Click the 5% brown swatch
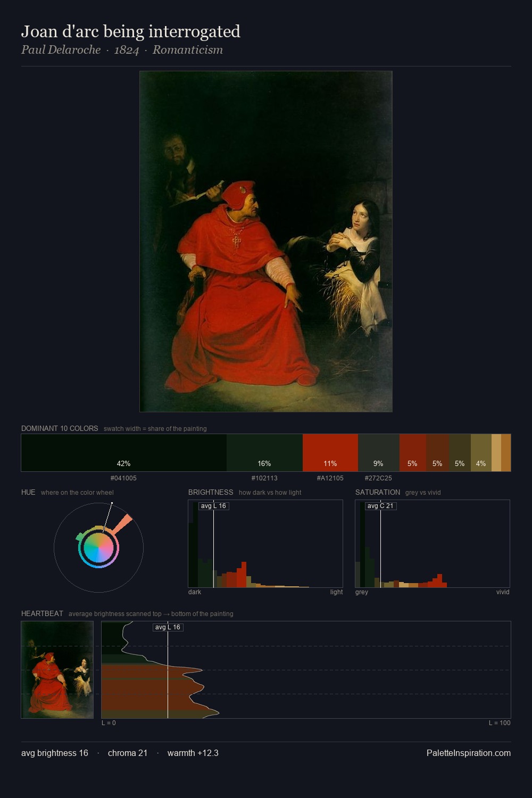The height and width of the screenshot is (798, 532). click(x=437, y=453)
